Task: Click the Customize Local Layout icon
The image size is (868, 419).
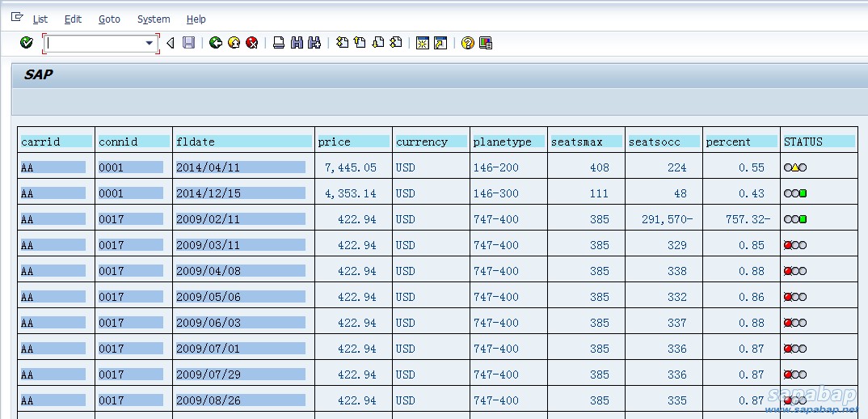Action: pos(486,43)
